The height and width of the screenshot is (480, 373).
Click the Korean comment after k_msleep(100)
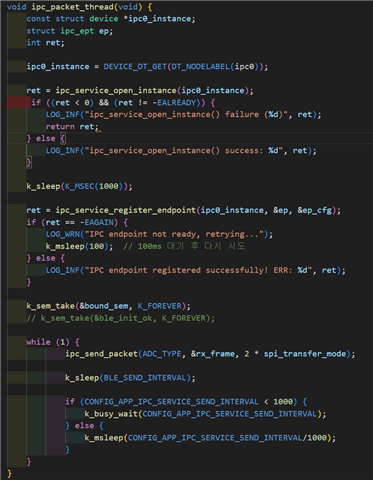pyautogui.click(x=184, y=246)
